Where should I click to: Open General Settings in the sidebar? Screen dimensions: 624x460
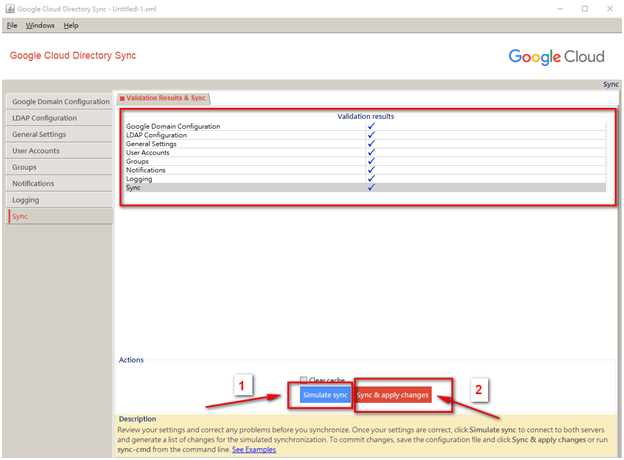(40, 135)
